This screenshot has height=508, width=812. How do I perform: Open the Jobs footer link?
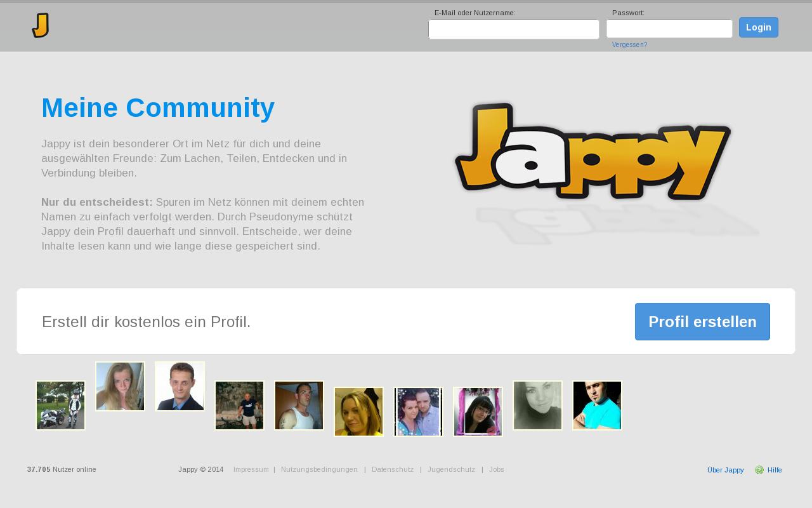(497, 469)
